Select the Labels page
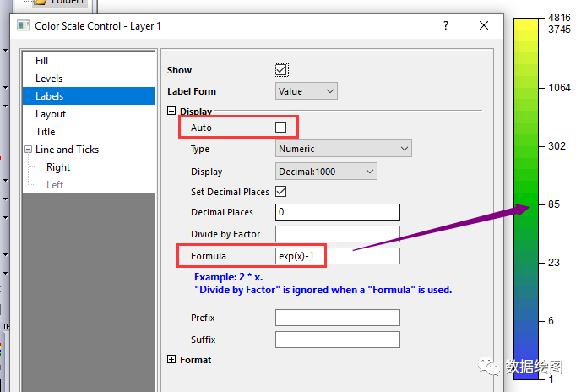This screenshot has height=392, width=581. point(89,96)
